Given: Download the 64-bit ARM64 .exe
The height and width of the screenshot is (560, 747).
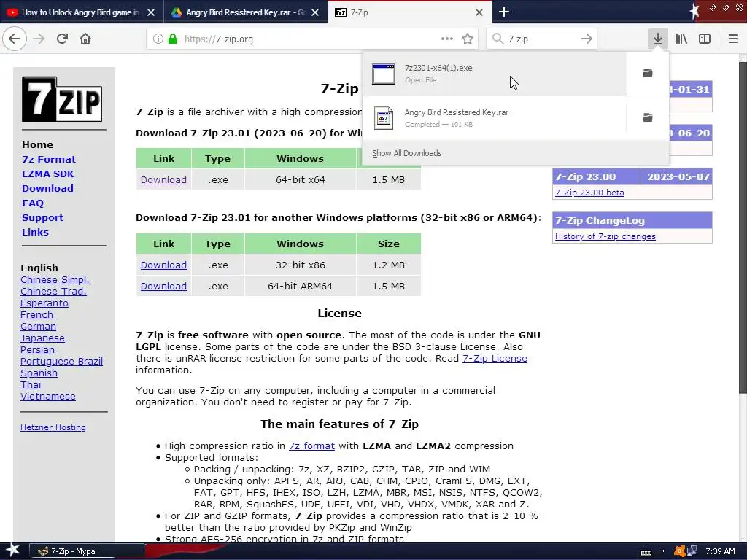Looking at the screenshot, I should click(x=163, y=286).
